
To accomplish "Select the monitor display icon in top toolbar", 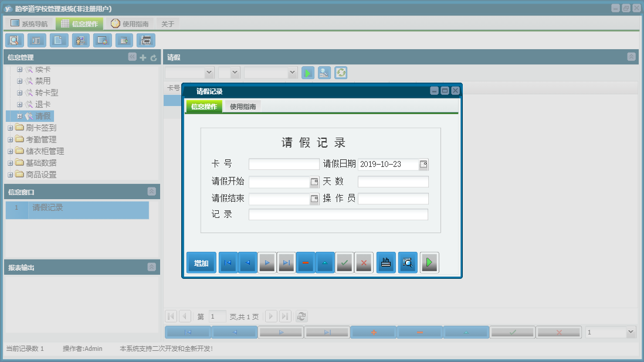I will click(102, 40).
